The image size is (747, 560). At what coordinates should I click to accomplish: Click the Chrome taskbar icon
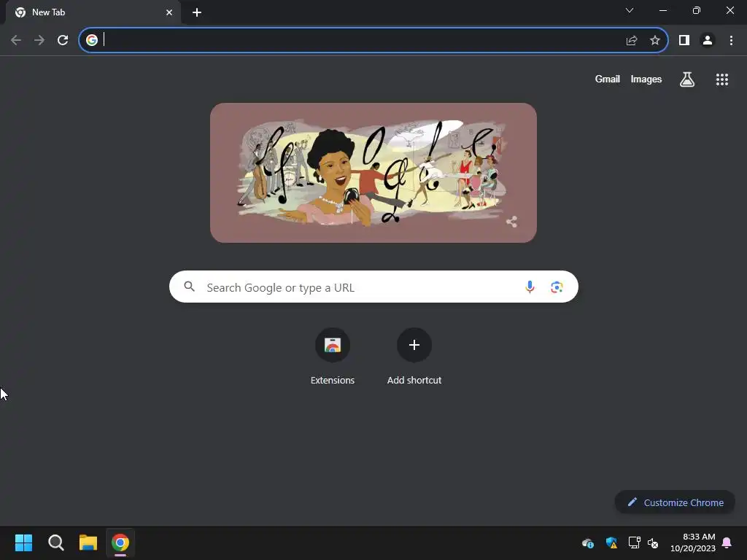120,542
